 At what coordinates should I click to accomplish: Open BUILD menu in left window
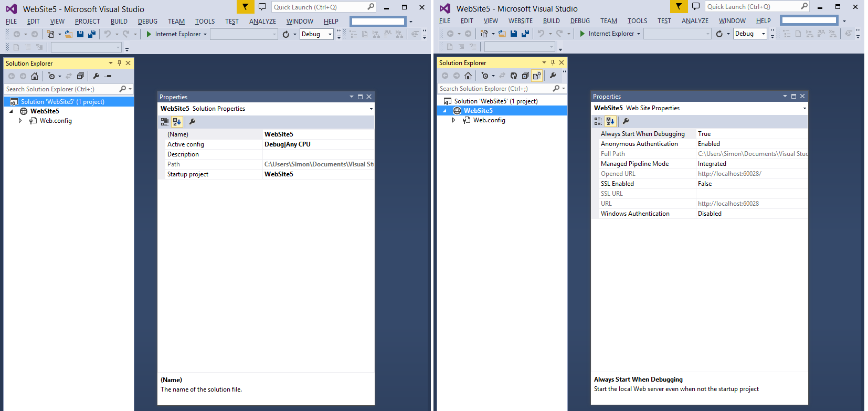click(119, 22)
